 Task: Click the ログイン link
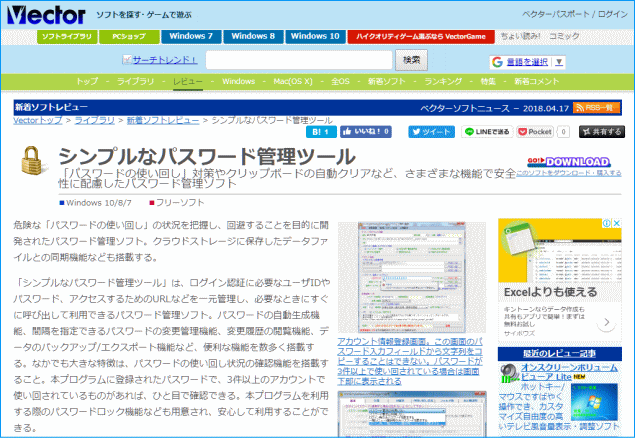(x=613, y=14)
